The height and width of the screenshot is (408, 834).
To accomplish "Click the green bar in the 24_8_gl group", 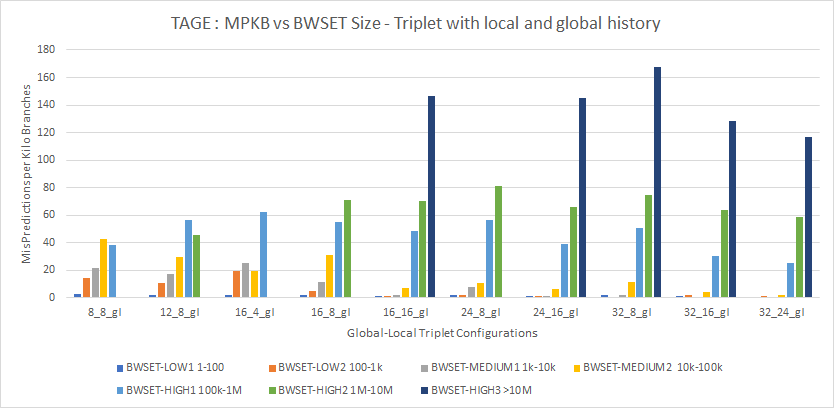I will click(x=497, y=242).
